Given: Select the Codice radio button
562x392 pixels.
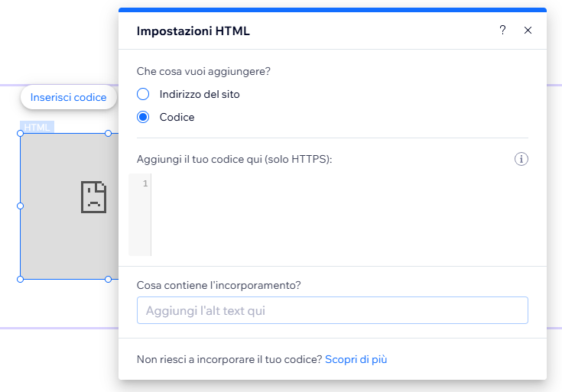Looking at the screenshot, I should coord(143,117).
